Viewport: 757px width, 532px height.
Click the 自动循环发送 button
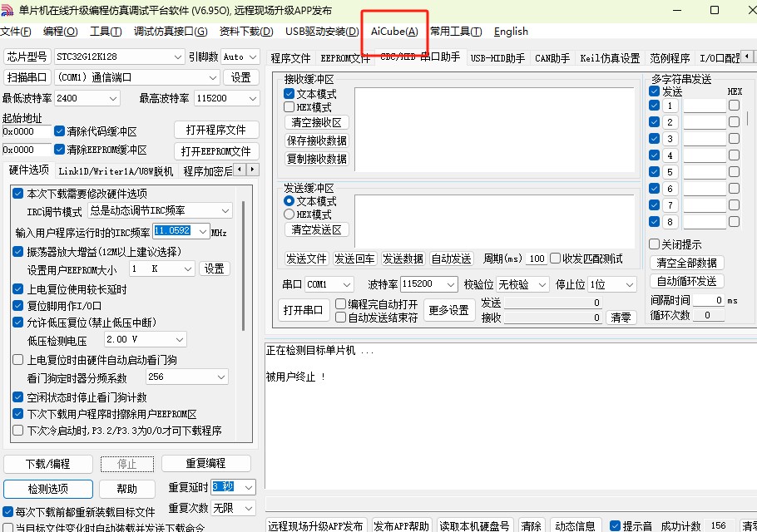(686, 281)
